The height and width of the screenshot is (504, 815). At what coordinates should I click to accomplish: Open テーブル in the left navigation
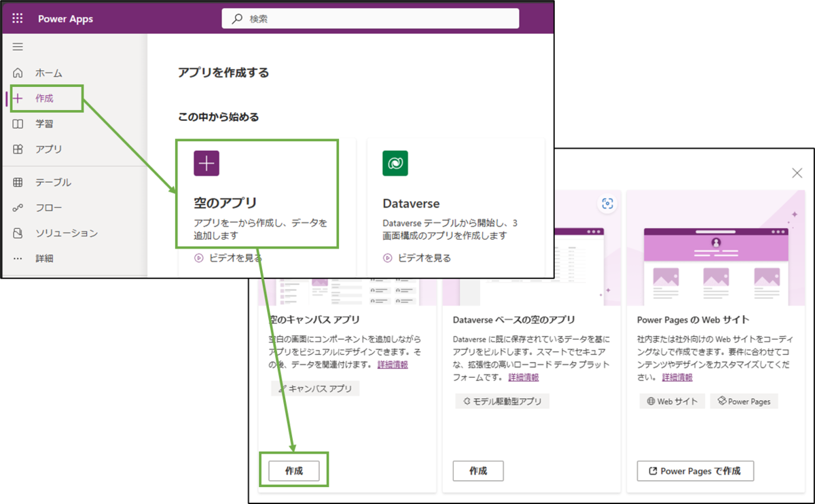point(53,182)
